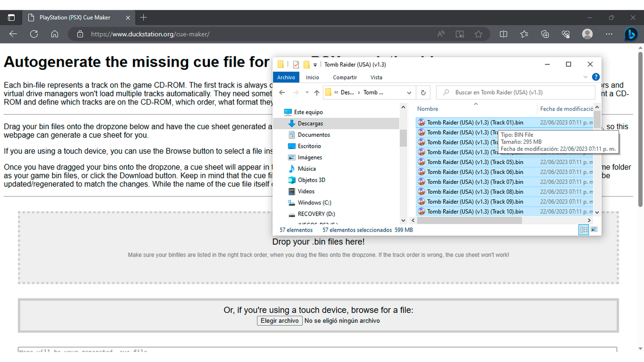Select Tomb Raider Track 05.bin file
Viewport: 644px width, 362px height.
(x=505, y=162)
